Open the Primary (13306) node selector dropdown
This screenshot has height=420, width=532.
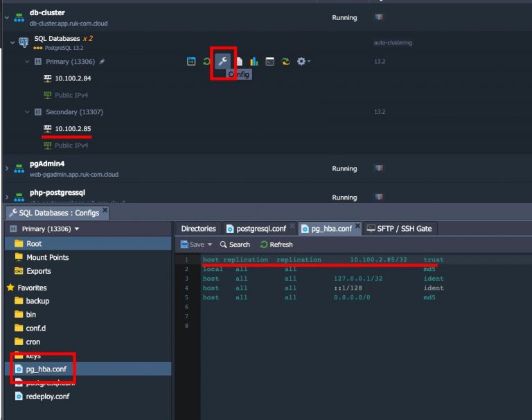pyautogui.click(x=44, y=229)
